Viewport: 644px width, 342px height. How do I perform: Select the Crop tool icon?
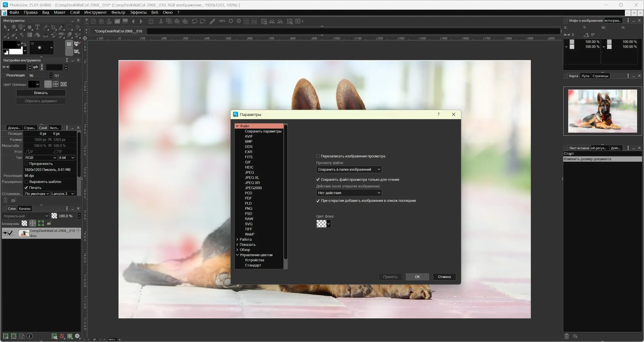(53, 27)
